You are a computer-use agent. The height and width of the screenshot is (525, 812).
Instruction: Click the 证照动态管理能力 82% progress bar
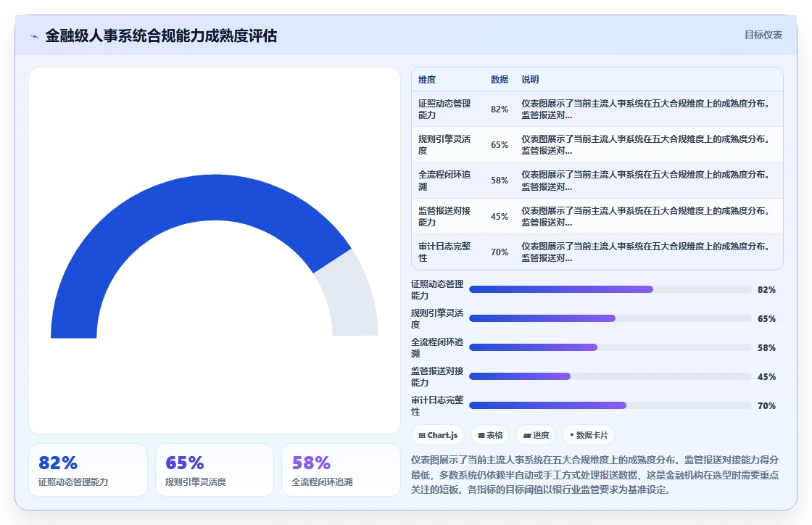click(x=610, y=289)
